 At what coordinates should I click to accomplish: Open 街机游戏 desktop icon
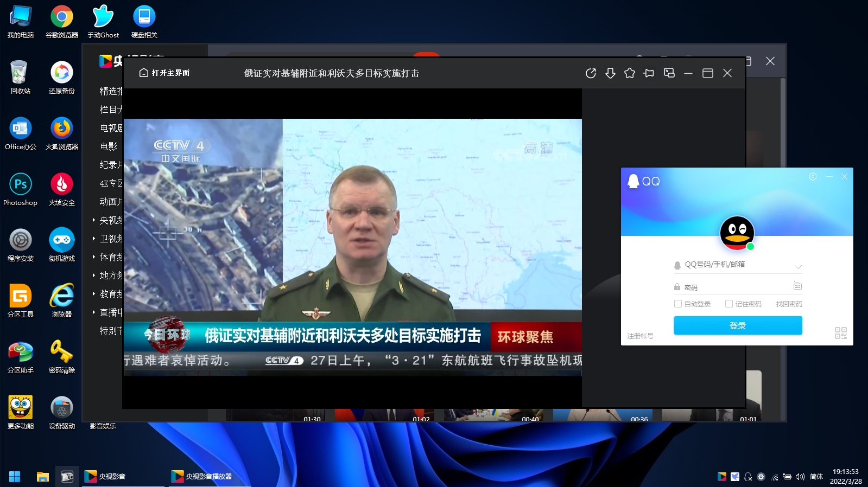[x=62, y=245]
